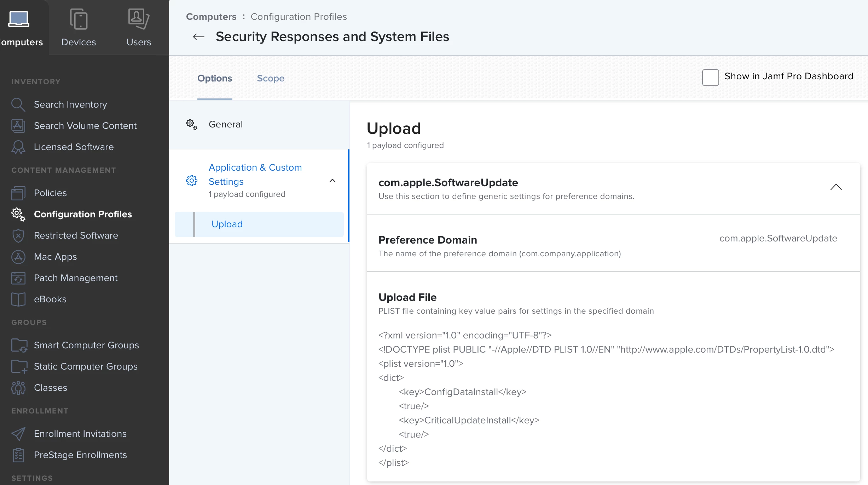Click the Search Inventory magnifier icon

click(x=18, y=105)
